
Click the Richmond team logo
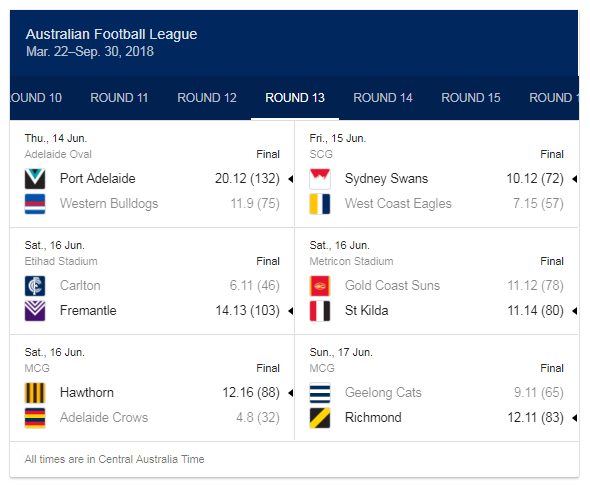tap(320, 418)
